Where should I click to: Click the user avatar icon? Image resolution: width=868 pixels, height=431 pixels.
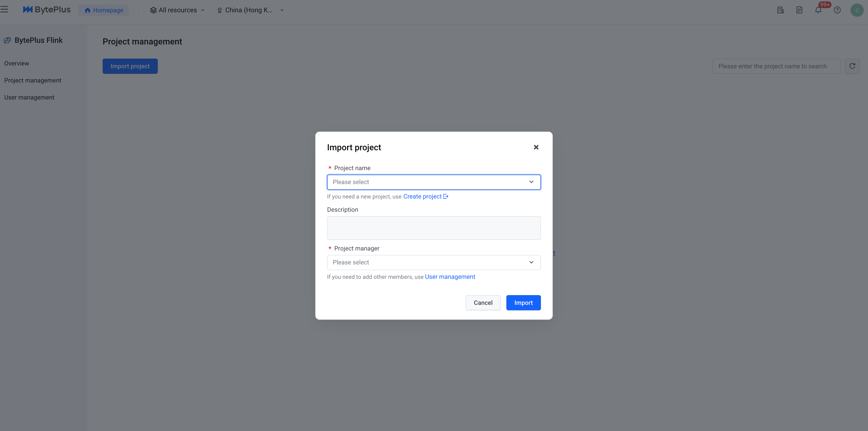pos(857,10)
